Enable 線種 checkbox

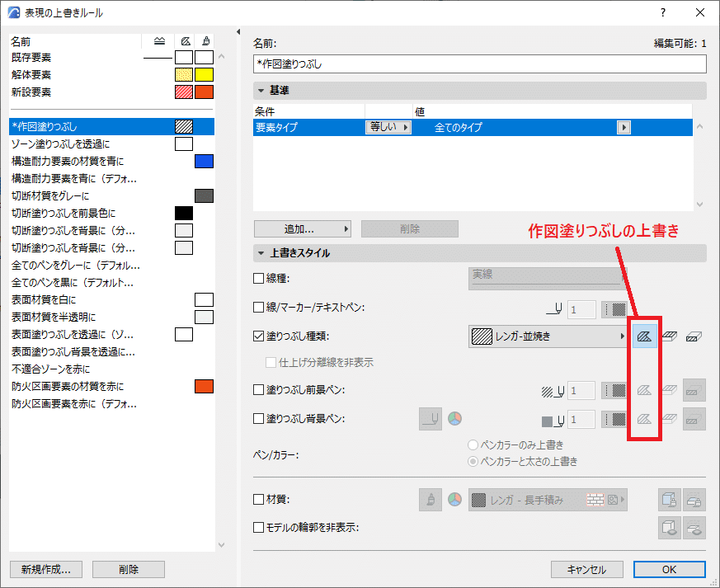(x=258, y=278)
